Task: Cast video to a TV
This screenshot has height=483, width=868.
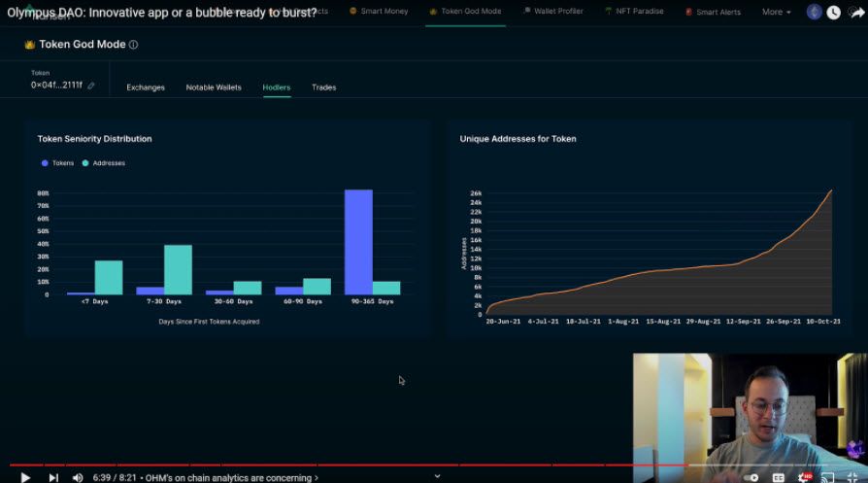Action: [x=827, y=477]
